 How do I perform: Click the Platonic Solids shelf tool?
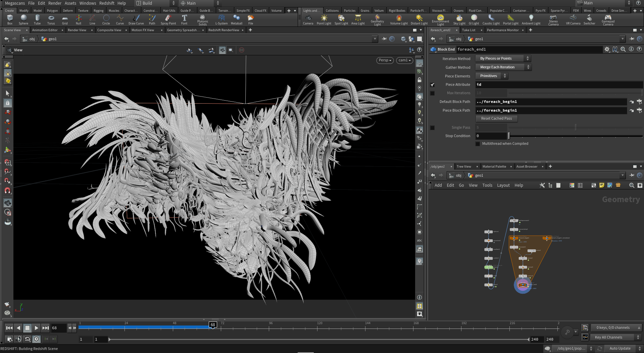(x=202, y=20)
